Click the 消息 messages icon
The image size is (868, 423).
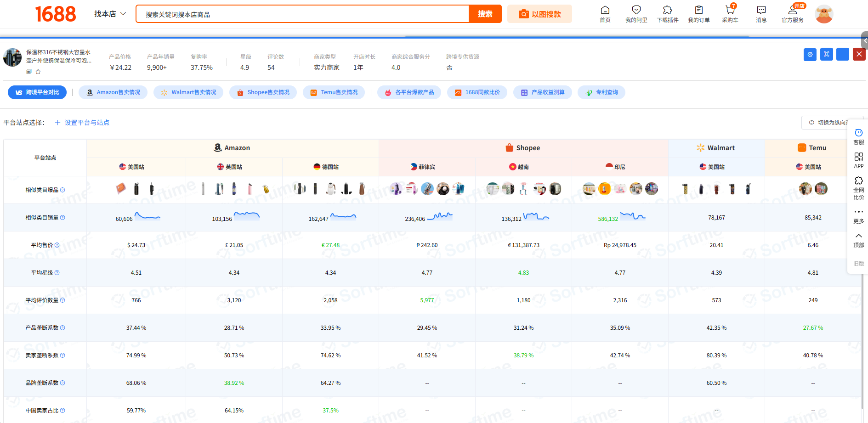click(761, 11)
